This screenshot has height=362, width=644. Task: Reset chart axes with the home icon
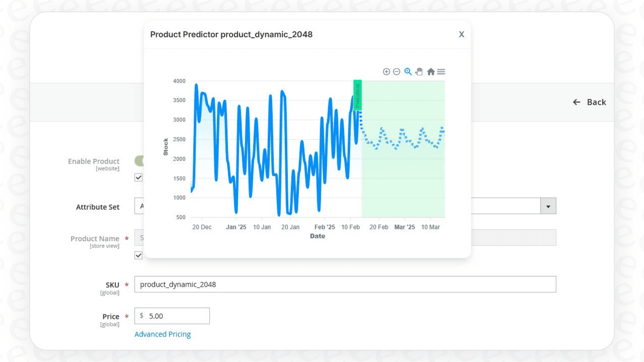click(430, 72)
